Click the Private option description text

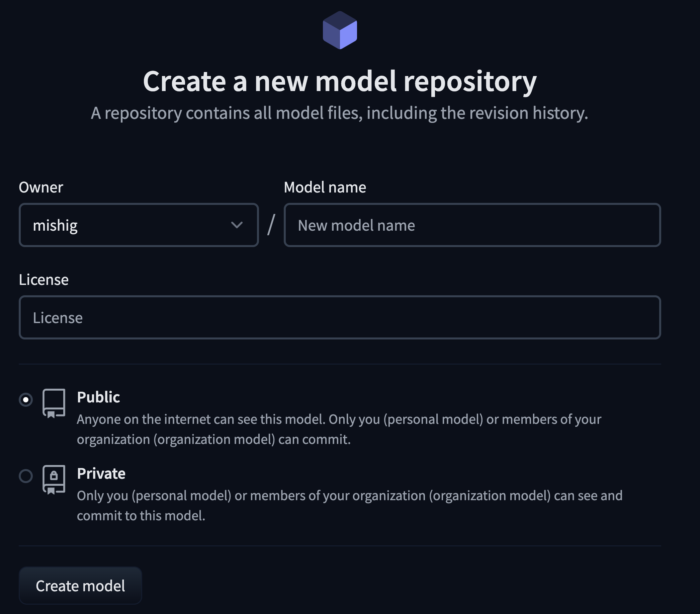click(349, 506)
